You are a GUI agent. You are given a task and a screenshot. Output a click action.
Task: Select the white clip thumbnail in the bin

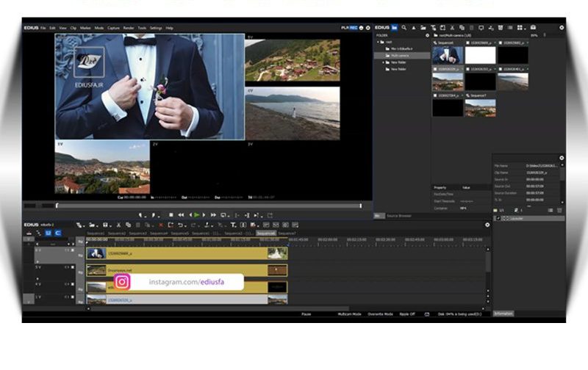pos(480,54)
